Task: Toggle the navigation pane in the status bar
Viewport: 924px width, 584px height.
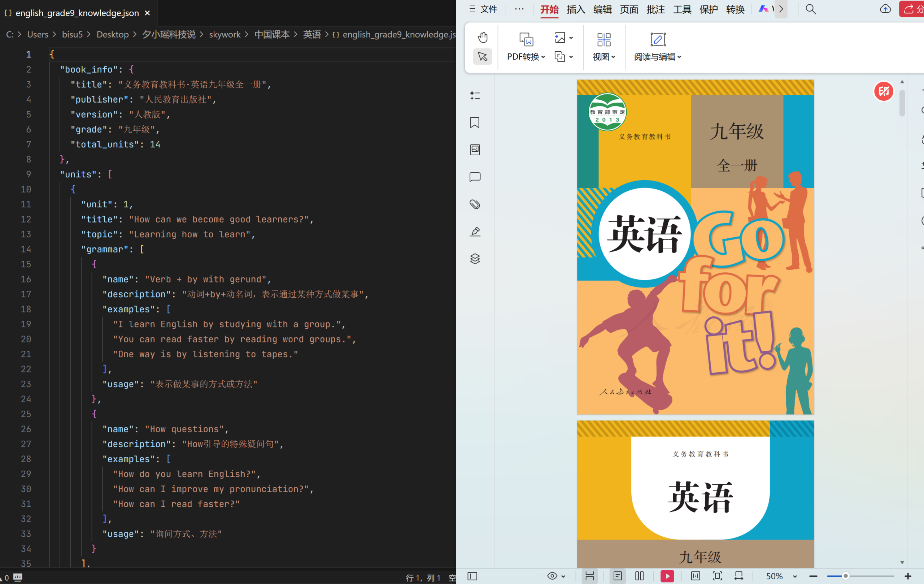Action: pyautogui.click(x=472, y=576)
